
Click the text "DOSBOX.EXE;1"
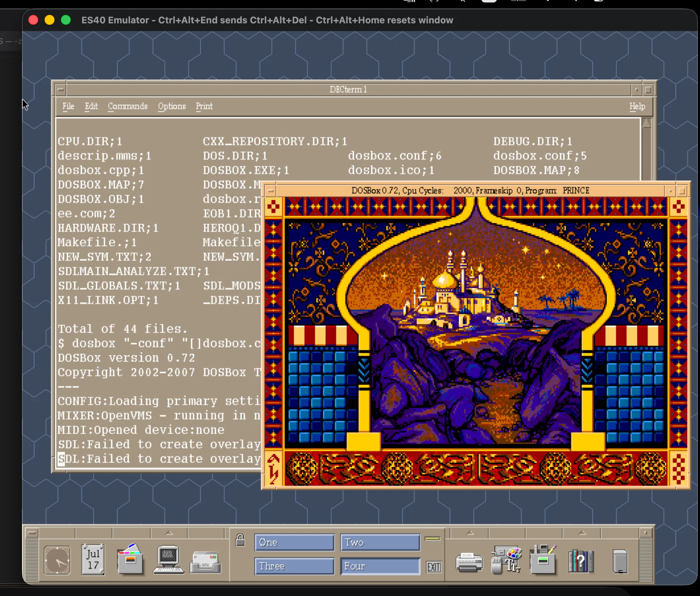pos(246,171)
